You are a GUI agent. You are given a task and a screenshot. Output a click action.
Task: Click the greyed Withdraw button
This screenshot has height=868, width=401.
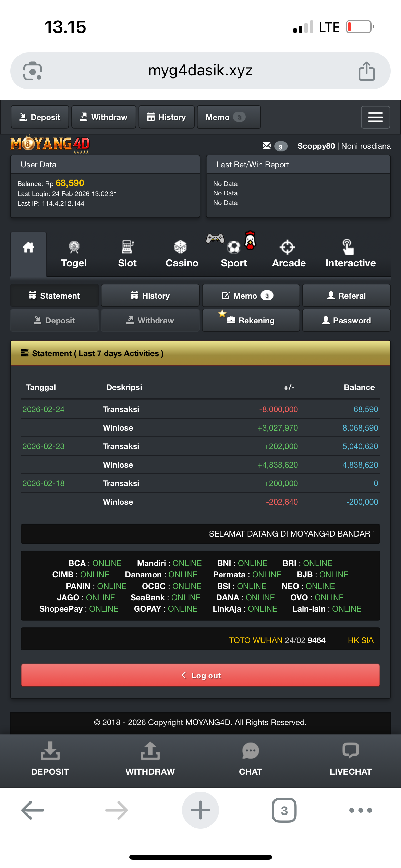pyautogui.click(x=150, y=320)
